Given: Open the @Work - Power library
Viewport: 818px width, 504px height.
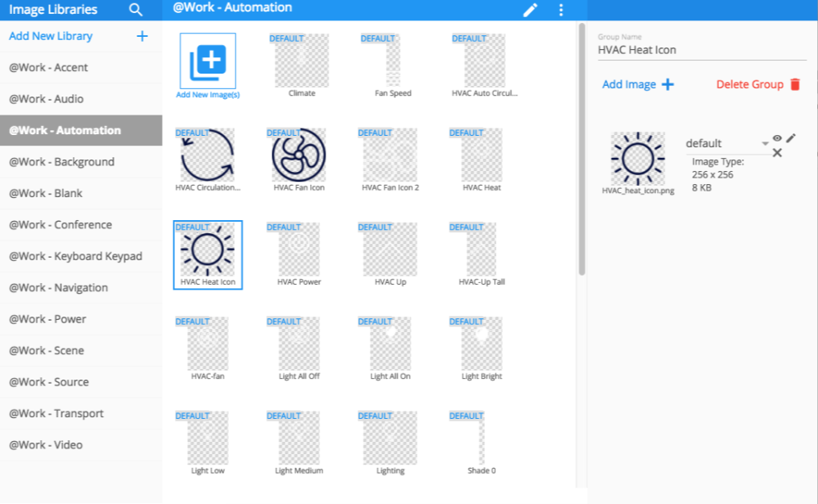Looking at the screenshot, I should (81, 319).
